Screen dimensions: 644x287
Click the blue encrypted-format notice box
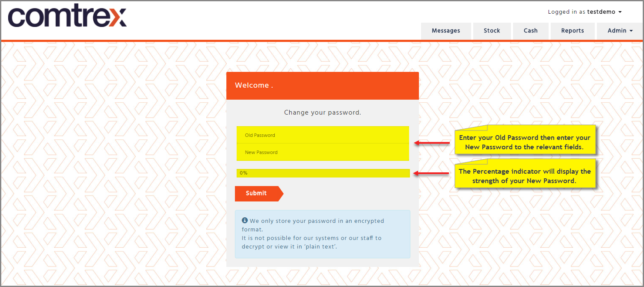coord(323,234)
